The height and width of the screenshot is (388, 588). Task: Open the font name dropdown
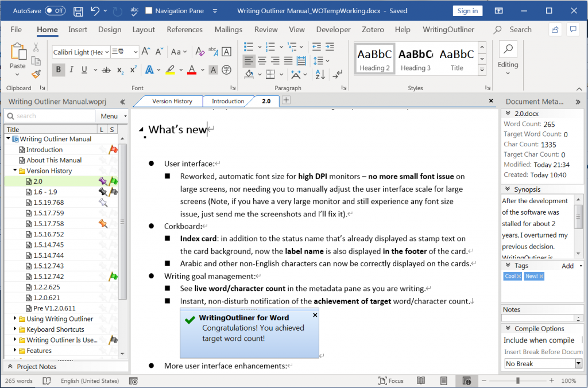click(106, 52)
